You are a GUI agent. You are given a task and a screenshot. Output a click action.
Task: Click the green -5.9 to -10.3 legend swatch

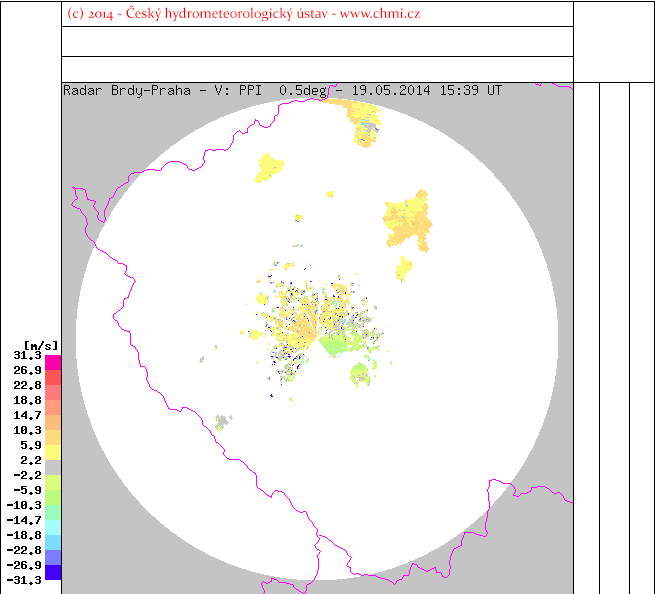tap(53, 498)
